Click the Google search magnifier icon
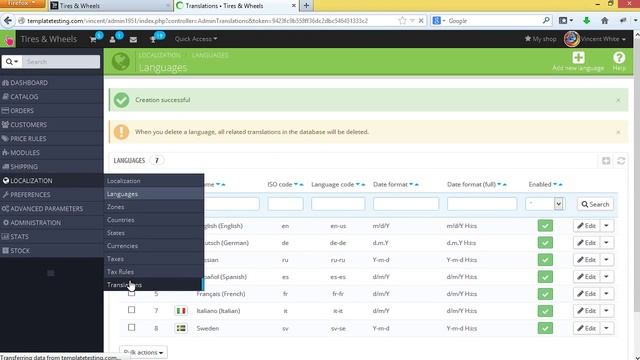The height and width of the screenshot is (360, 640). click(546, 20)
